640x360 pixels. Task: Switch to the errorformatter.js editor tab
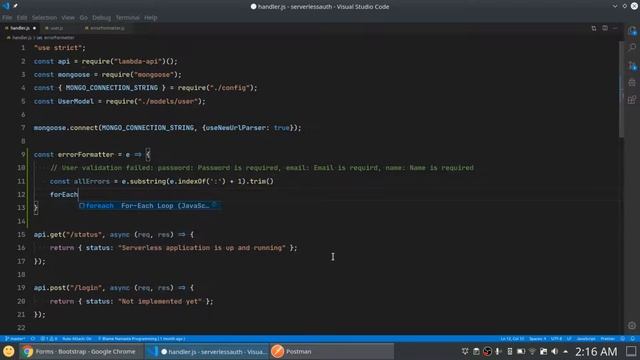tap(107, 28)
